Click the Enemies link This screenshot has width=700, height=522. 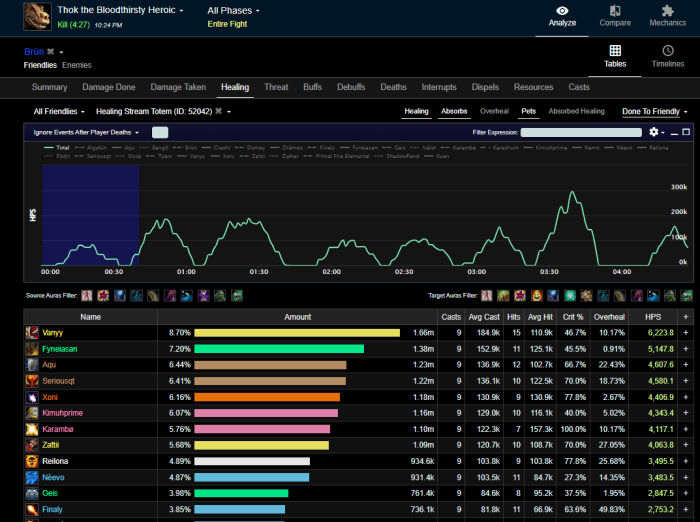coord(77,65)
